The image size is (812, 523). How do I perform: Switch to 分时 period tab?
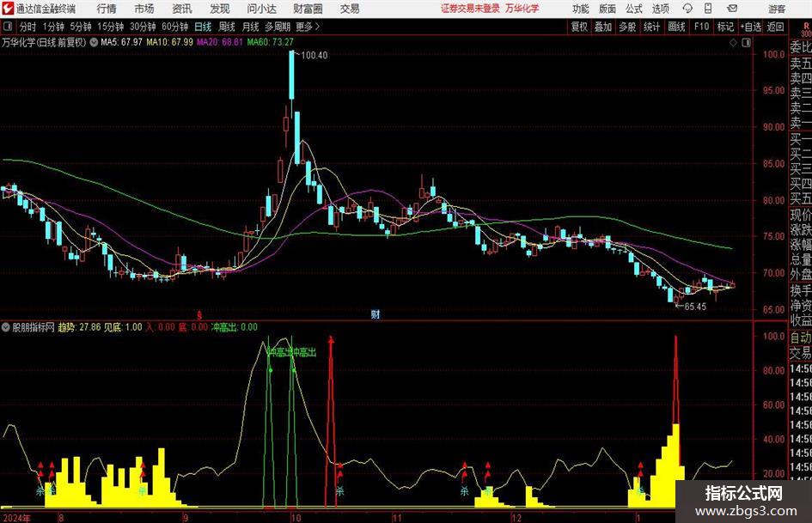[28, 27]
